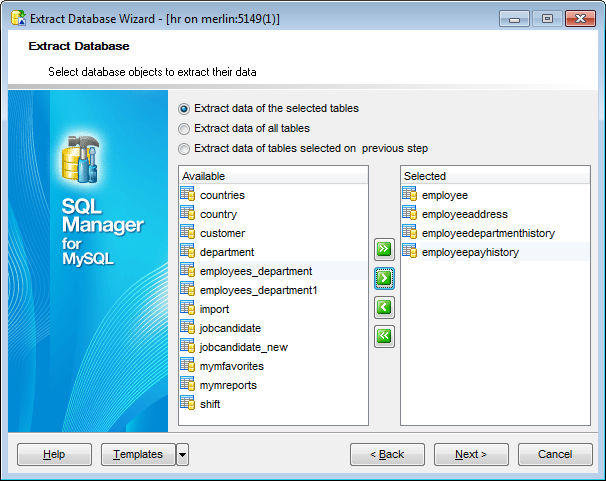606x481 pixels.
Task: Click the add selected table arrow button
Action: (384, 278)
